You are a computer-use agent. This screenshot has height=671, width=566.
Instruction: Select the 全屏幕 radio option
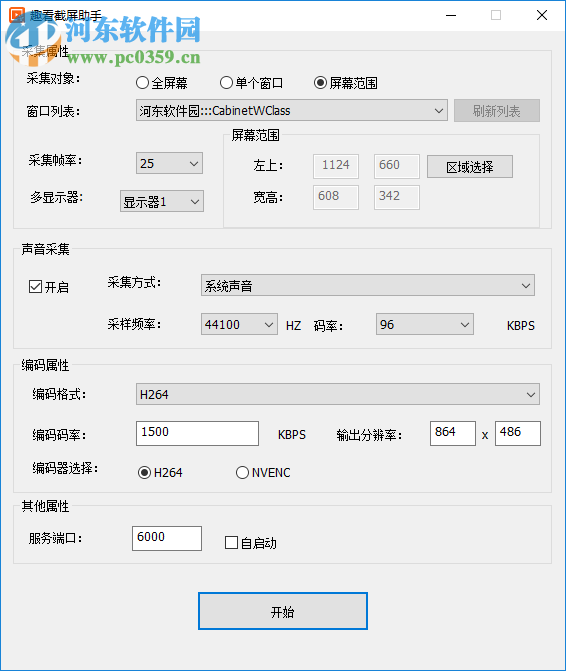point(161,83)
